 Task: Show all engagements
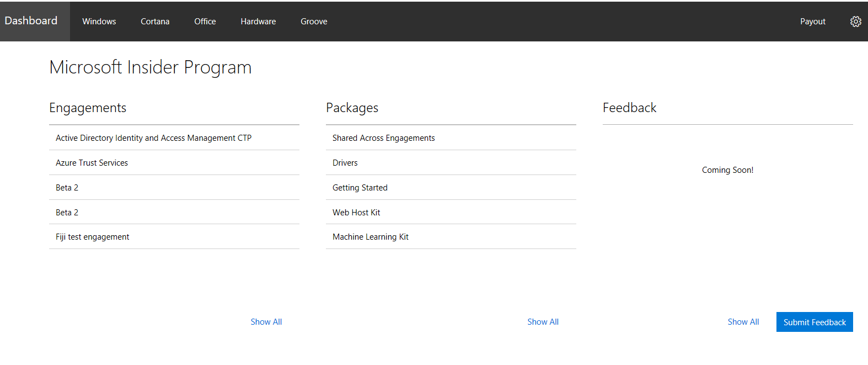(266, 322)
